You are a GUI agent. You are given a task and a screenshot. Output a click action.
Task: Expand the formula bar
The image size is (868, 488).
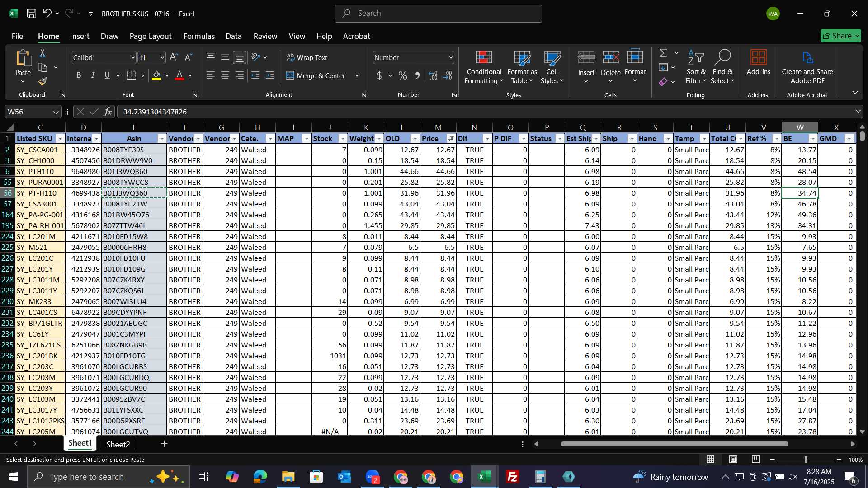[858, 112]
